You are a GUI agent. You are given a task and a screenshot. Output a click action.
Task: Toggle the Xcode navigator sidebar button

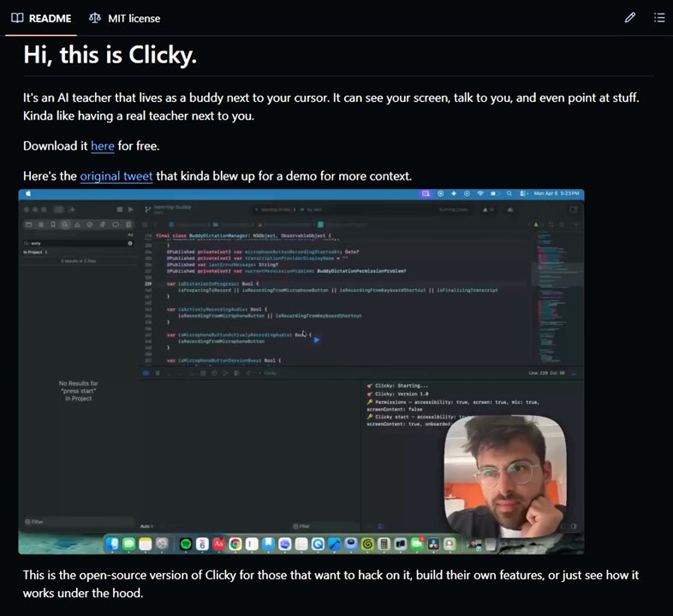coord(59,210)
